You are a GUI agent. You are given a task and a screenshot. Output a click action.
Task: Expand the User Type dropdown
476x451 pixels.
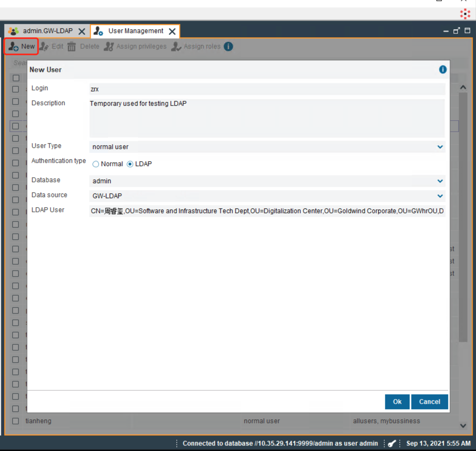coord(440,147)
